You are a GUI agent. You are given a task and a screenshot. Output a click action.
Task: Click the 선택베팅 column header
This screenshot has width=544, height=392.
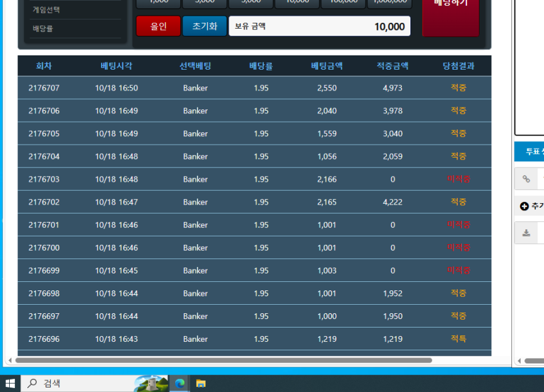(195, 66)
